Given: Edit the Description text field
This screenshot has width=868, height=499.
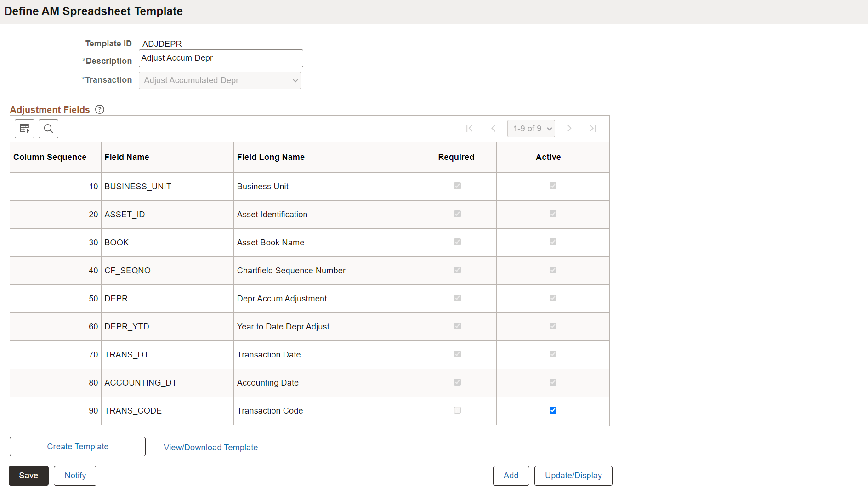Looking at the screenshot, I should pos(221,58).
